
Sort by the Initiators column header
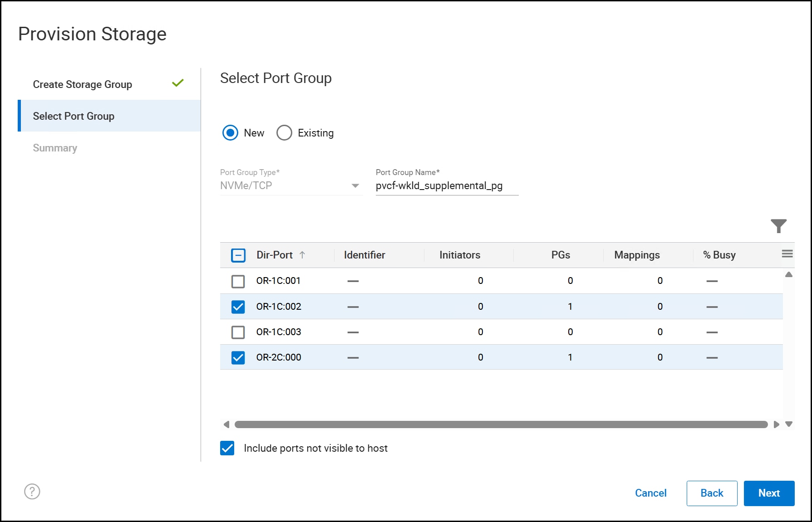tap(460, 255)
